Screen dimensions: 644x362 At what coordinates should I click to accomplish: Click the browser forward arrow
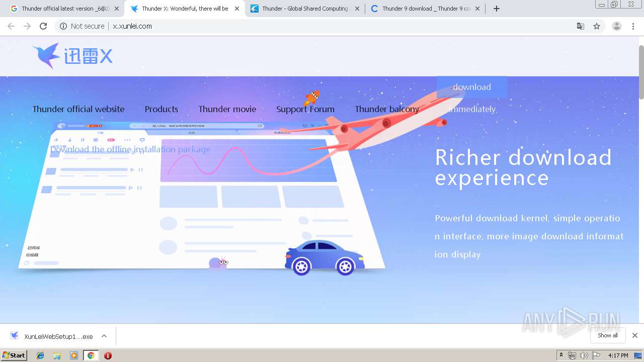(27, 26)
